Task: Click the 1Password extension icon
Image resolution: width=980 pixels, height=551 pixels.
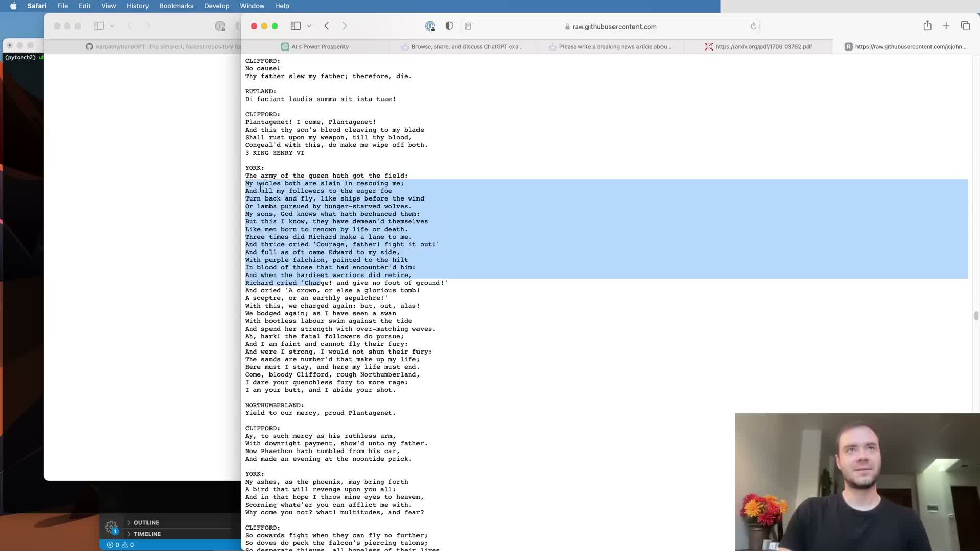Action: click(x=430, y=26)
